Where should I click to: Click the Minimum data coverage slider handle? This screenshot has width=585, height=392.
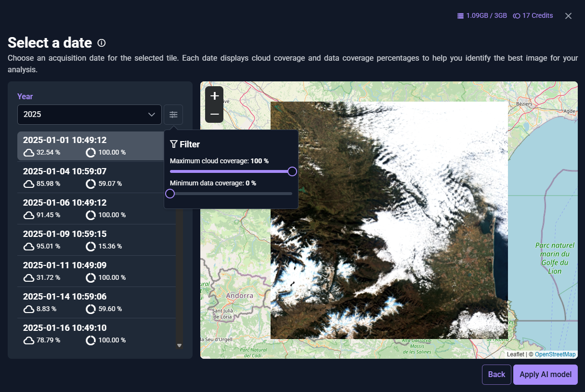coord(169,193)
